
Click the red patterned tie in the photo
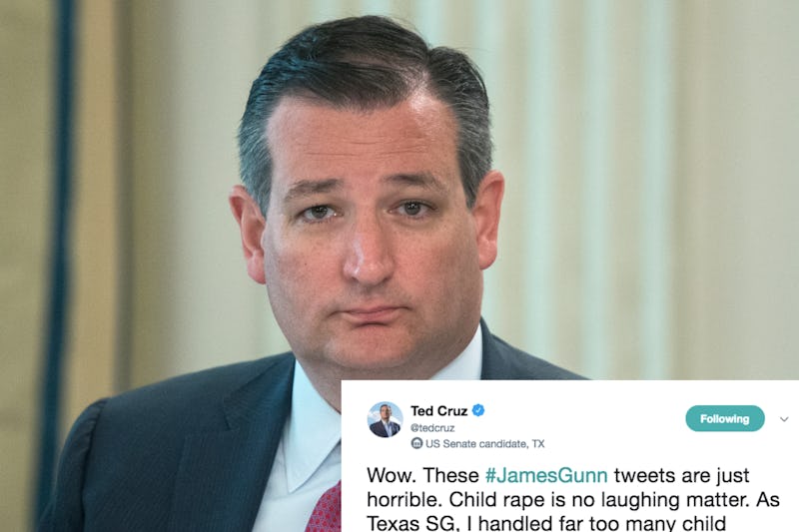pyautogui.click(x=325, y=509)
